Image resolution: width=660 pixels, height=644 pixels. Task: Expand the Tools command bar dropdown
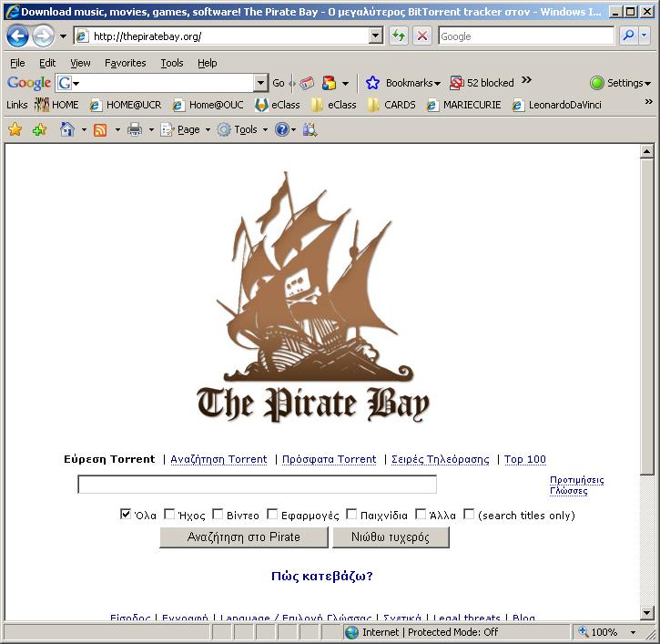pos(265,129)
